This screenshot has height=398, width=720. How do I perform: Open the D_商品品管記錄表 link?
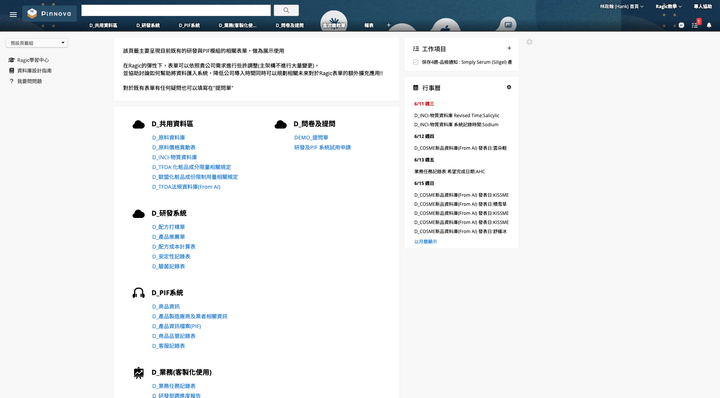(174, 336)
